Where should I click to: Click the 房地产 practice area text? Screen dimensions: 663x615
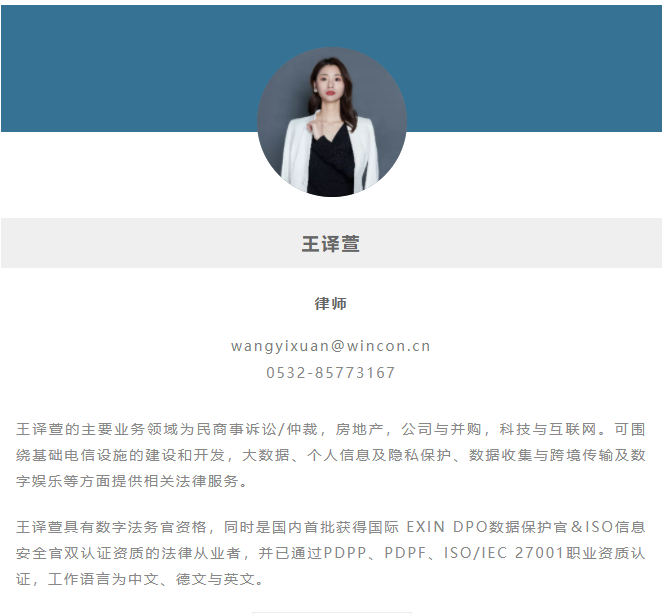(x=359, y=429)
